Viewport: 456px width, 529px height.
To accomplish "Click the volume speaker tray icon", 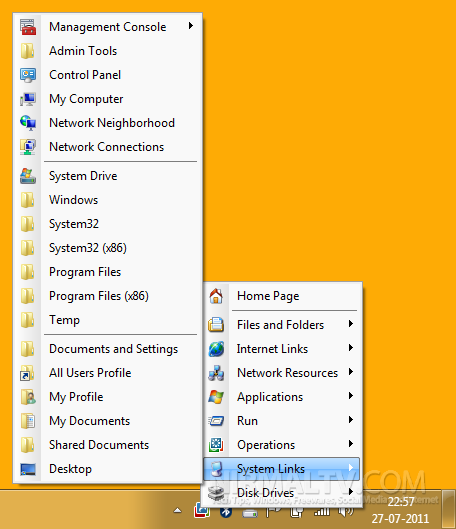I will 345,512.
